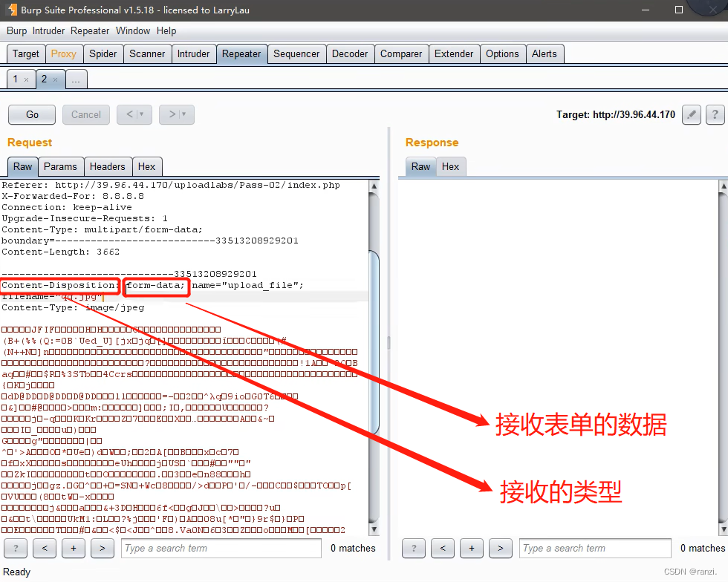Viewport: 728px width, 582px height.
Task: Click the Connection: keep-alive line
Action: [66, 207]
